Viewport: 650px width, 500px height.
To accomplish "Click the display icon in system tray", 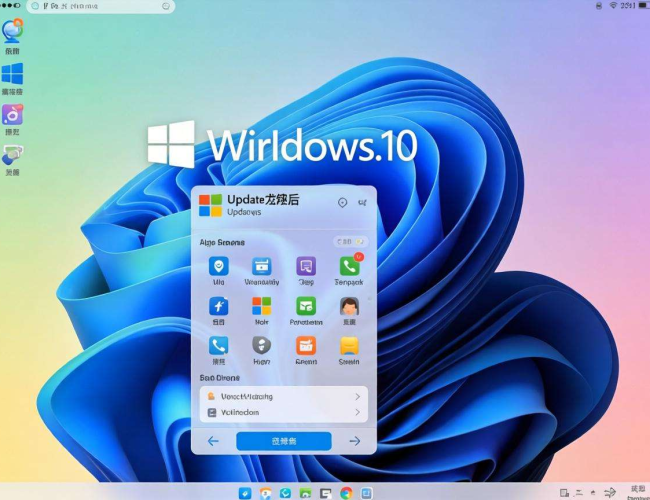I will (x=564, y=493).
